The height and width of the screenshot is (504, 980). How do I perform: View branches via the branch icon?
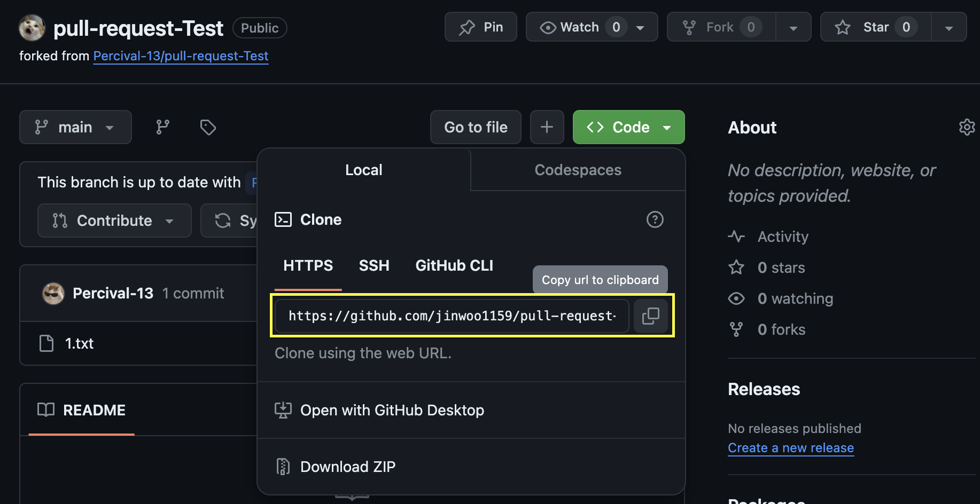(x=162, y=127)
